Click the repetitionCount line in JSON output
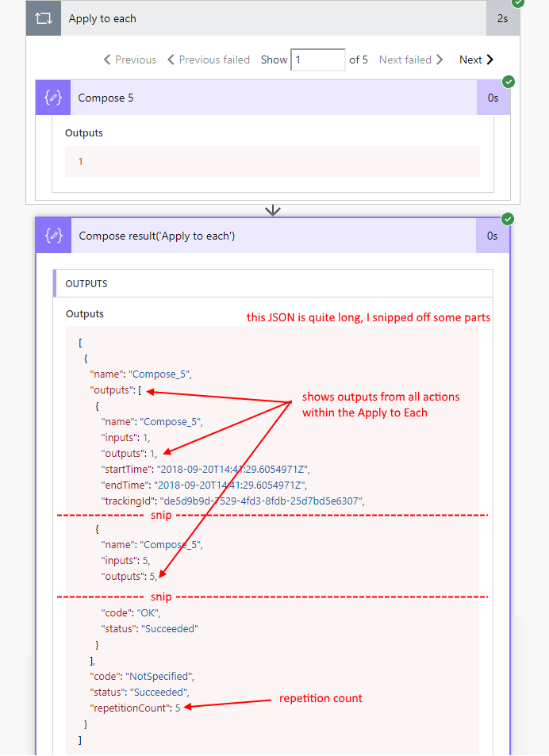 click(x=140, y=708)
